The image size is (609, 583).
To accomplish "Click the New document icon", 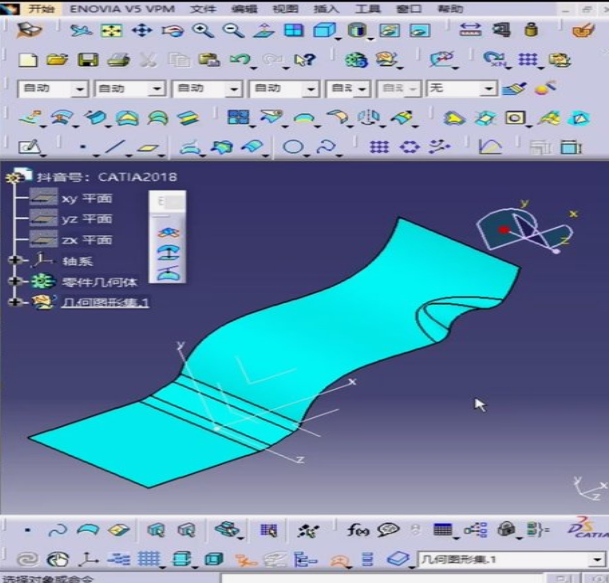I will [28, 60].
